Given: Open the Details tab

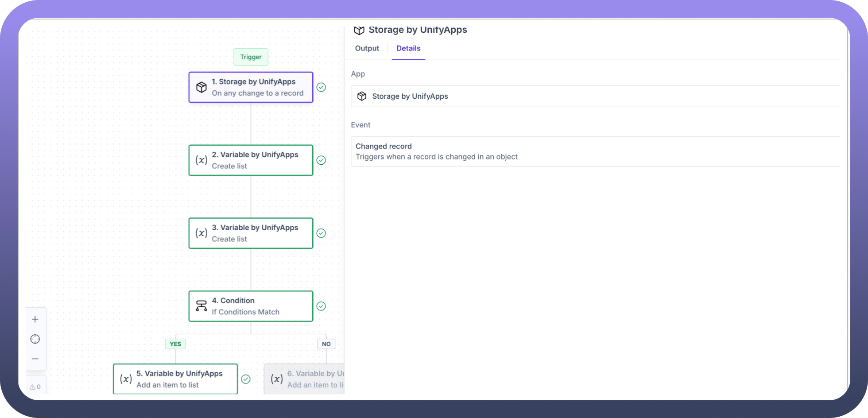Looking at the screenshot, I should click(408, 48).
